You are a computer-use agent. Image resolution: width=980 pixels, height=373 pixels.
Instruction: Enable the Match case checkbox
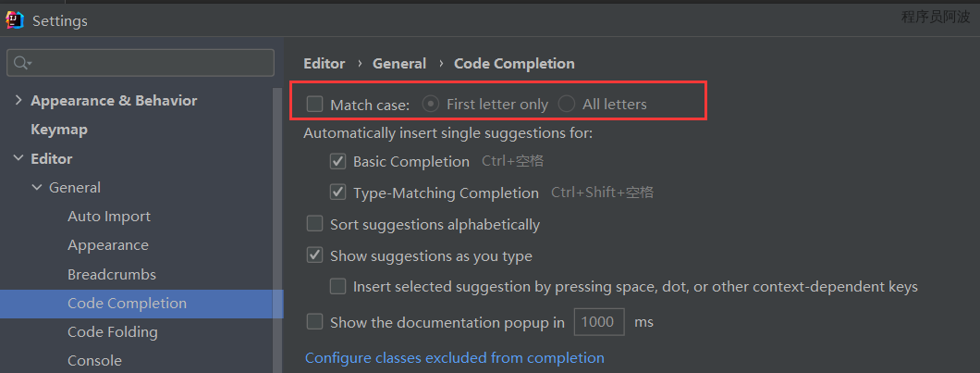(x=315, y=104)
